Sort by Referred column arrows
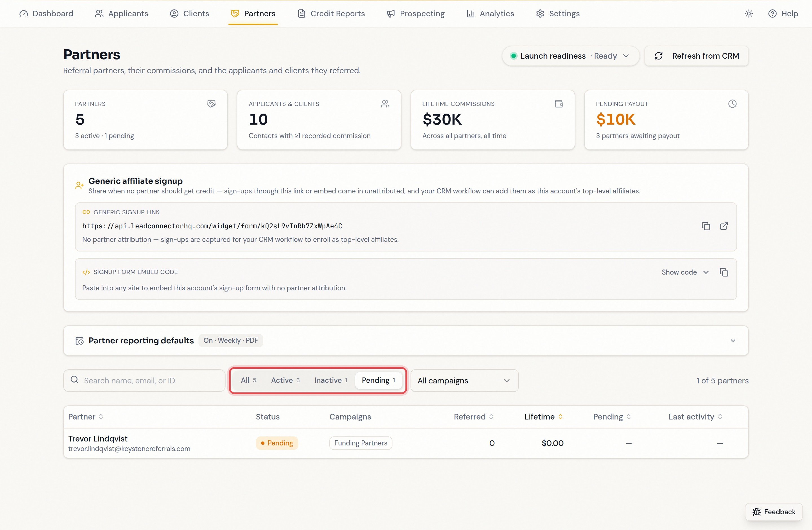 [x=491, y=417]
